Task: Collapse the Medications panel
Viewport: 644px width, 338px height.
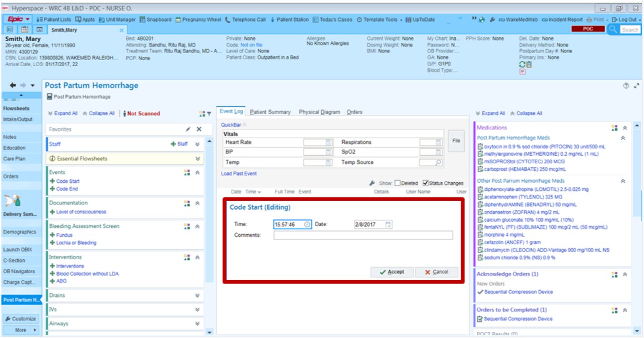Action: click(x=625, y=128)
